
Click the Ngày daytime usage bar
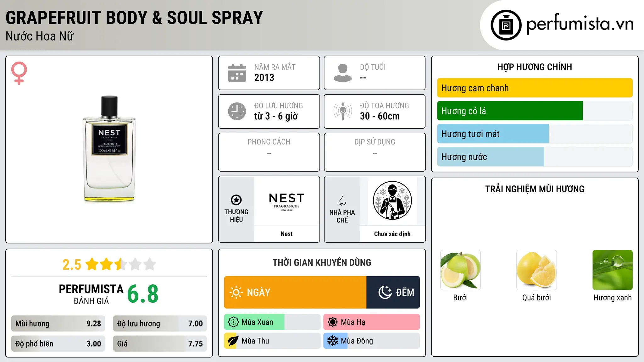point(295,292)
